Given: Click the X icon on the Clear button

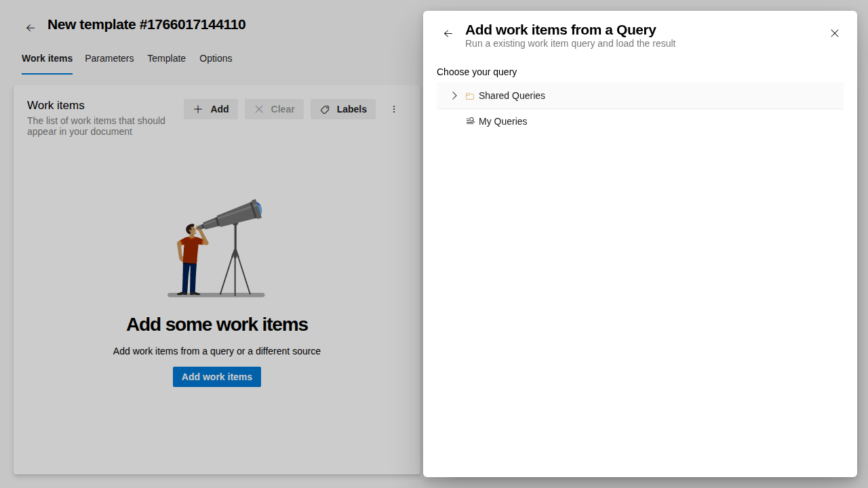Looking at the screenshot, I should pyautogui.click(x=258, y=109).
